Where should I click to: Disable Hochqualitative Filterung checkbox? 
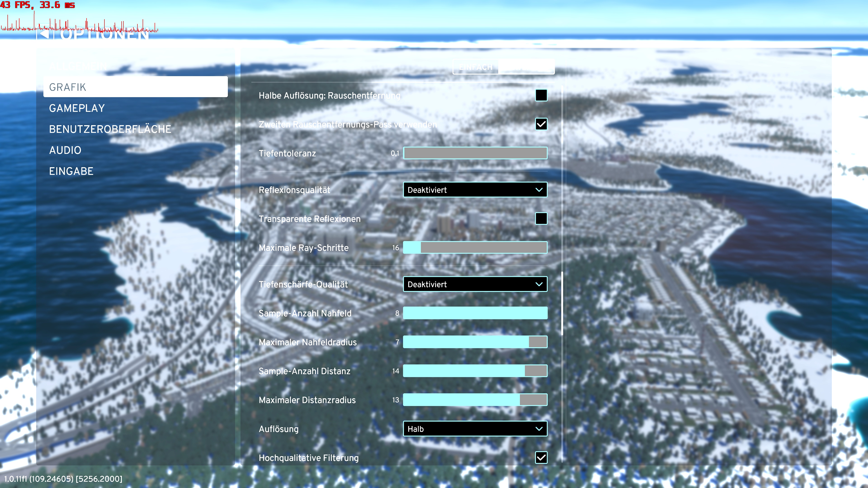coord(541,457)
